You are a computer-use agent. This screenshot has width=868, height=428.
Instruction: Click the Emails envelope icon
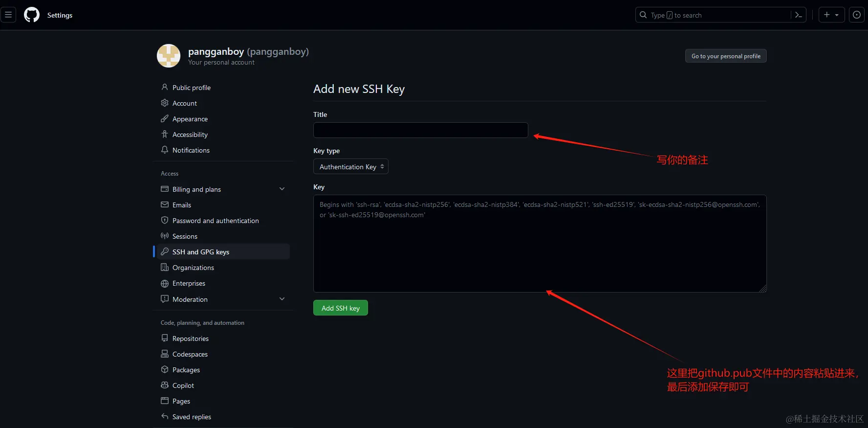tap(165, 204)
